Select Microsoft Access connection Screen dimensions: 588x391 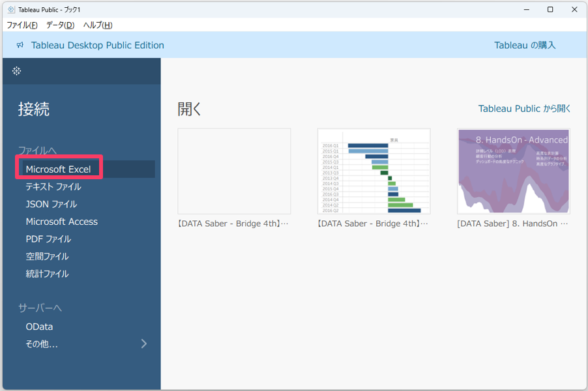[x=62, y=222]
